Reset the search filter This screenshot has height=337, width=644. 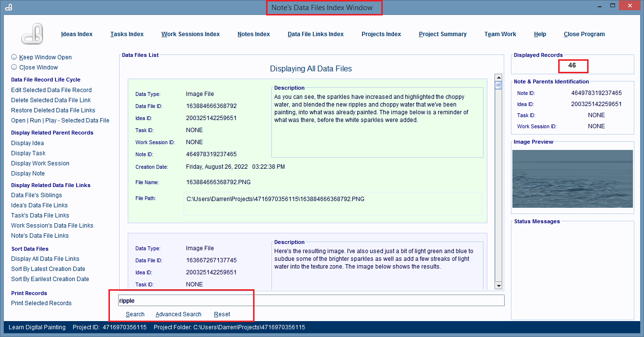point(222,314)
